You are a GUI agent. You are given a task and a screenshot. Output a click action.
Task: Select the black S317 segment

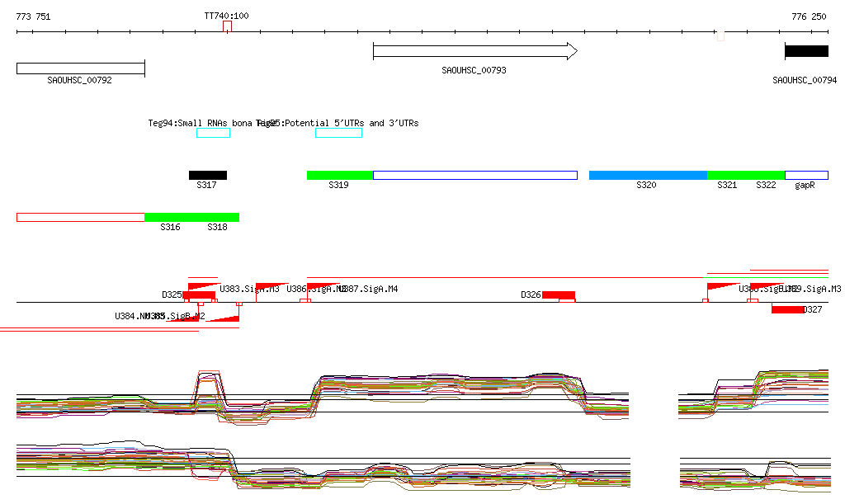[208, 175]
